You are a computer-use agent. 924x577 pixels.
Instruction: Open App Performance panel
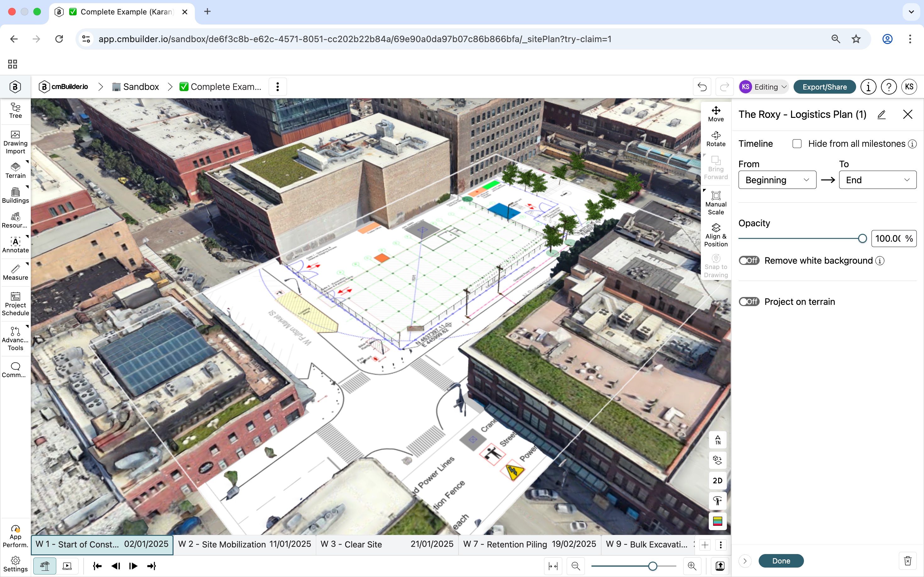[x=15, y=536]
